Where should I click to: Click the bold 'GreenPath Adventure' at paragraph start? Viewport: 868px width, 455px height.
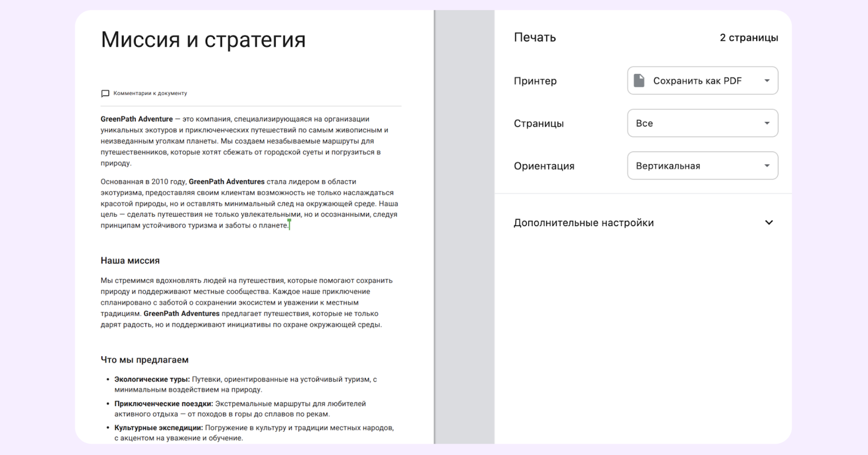click(x=137, y=119)
